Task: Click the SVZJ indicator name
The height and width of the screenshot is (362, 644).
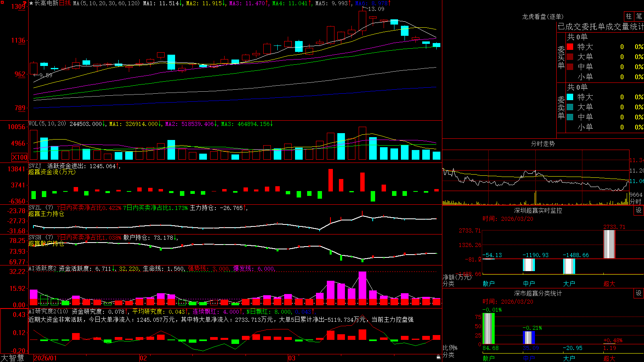Action: [x=35, y=166]
